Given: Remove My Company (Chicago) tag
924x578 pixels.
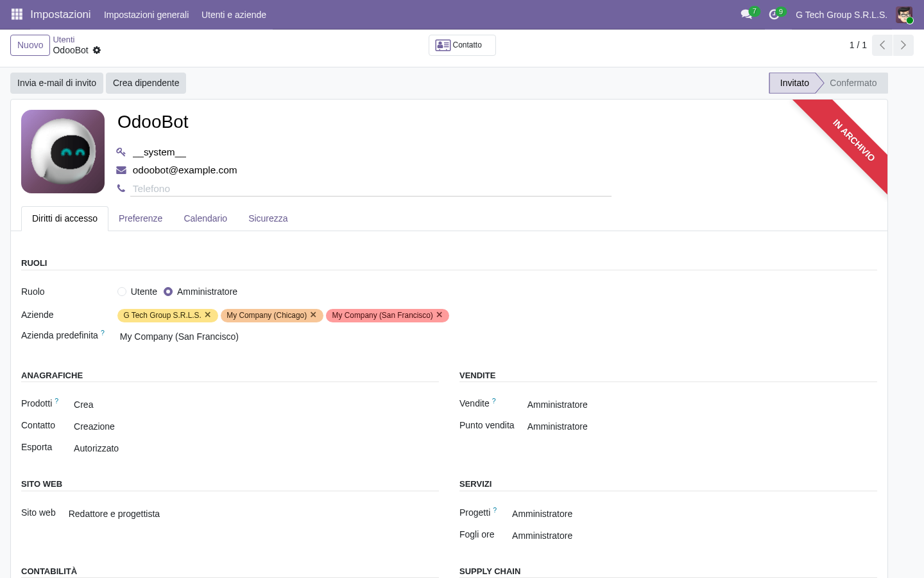Looking at the screenshot, I should pyautogui.click(x=313, y=315).
